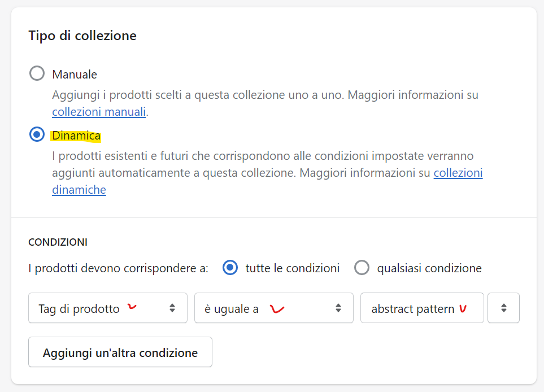Expand the small selector beside abstract pattern
The width and height of the screenshot is (544, 392).
(503, 308)
